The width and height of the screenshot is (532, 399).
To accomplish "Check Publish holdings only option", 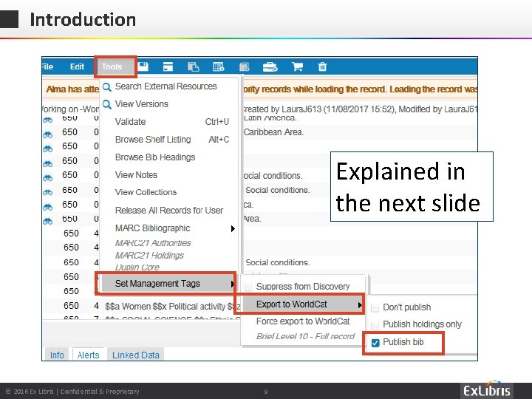I will 375,325.
